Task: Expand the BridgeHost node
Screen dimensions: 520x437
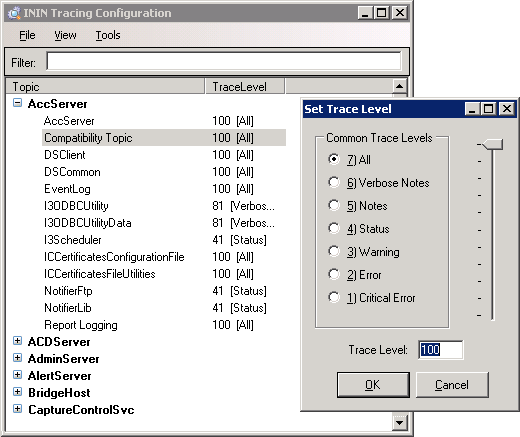Action: (x=17, y=392)
